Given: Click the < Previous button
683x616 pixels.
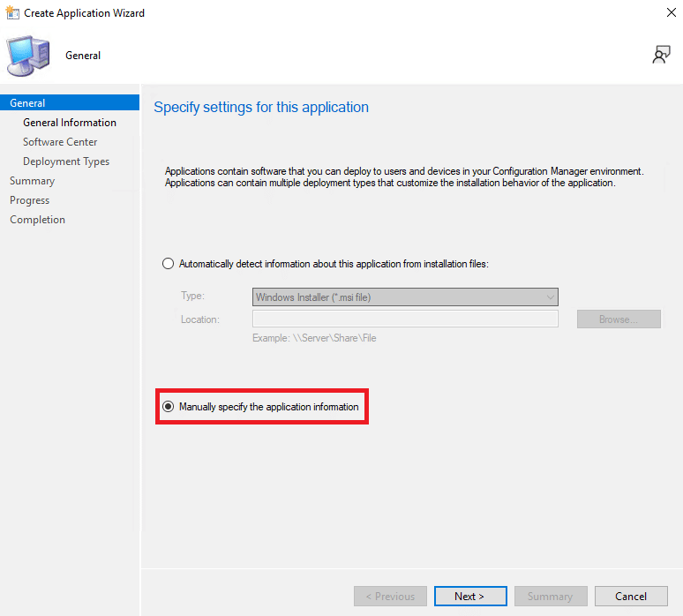Looking at the screenshot, I should pyautogui.click(x=390, y=597).
